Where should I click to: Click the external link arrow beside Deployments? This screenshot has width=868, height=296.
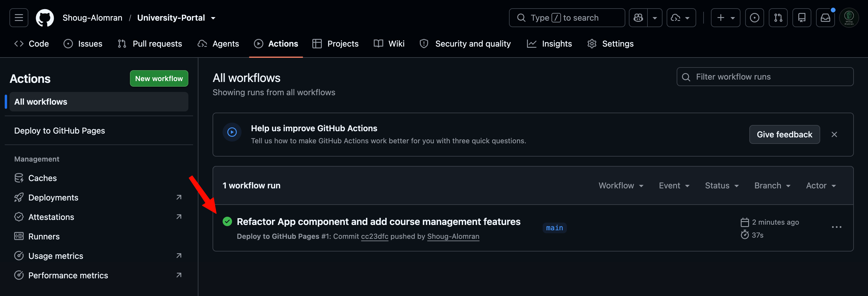179,198
